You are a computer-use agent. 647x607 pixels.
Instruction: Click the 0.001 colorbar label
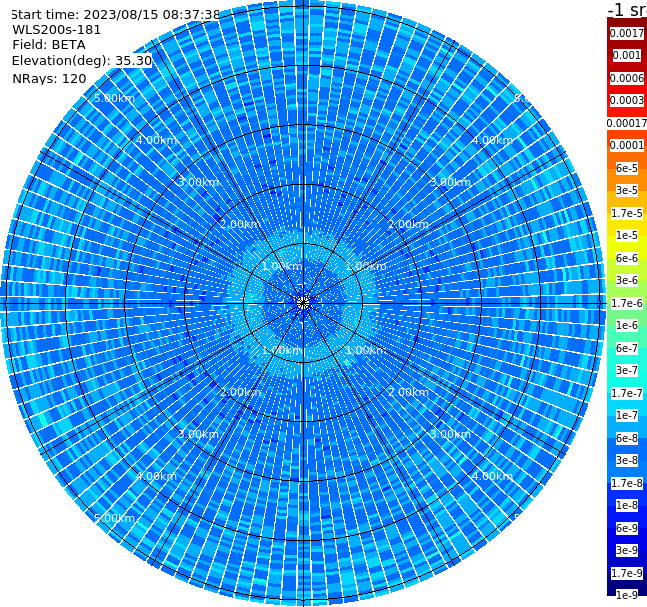[x=627, y=55]
